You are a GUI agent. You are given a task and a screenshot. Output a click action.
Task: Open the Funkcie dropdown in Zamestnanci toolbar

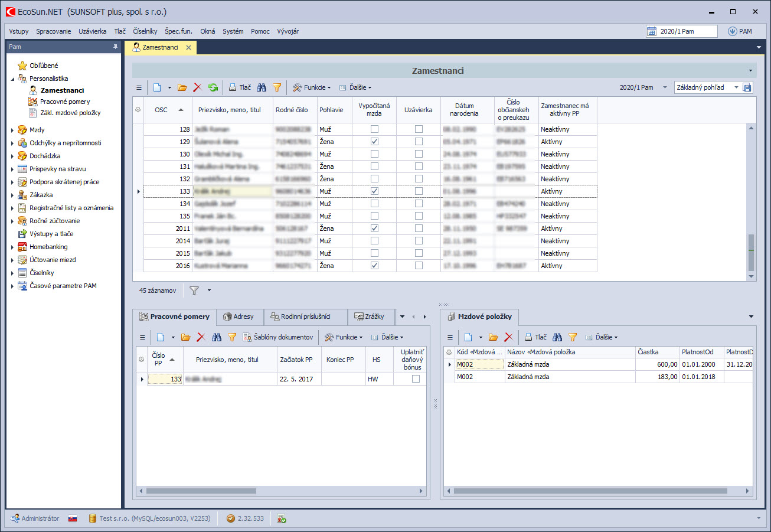[312, 87]
